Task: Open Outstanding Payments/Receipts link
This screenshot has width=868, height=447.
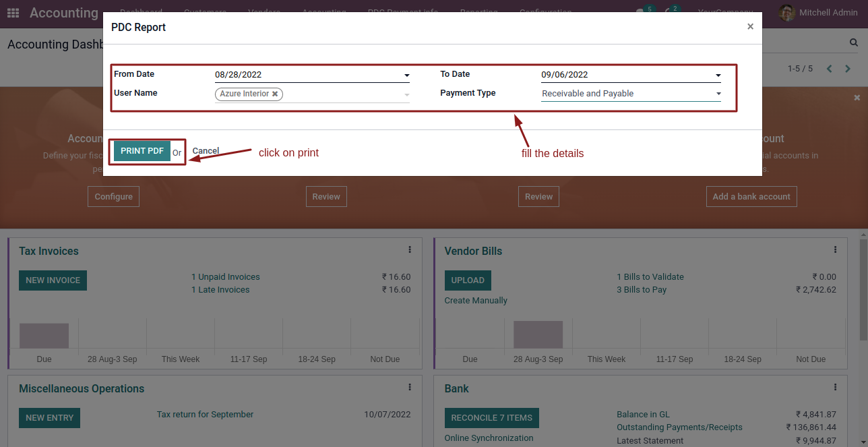Action: pyautogui.click(x=679, y=427)
